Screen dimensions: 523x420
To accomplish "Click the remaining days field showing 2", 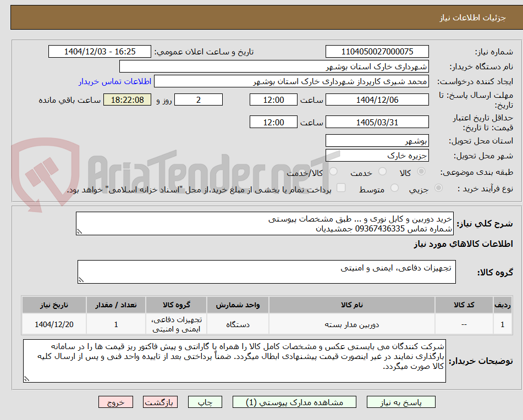I will tap(199, 100).
